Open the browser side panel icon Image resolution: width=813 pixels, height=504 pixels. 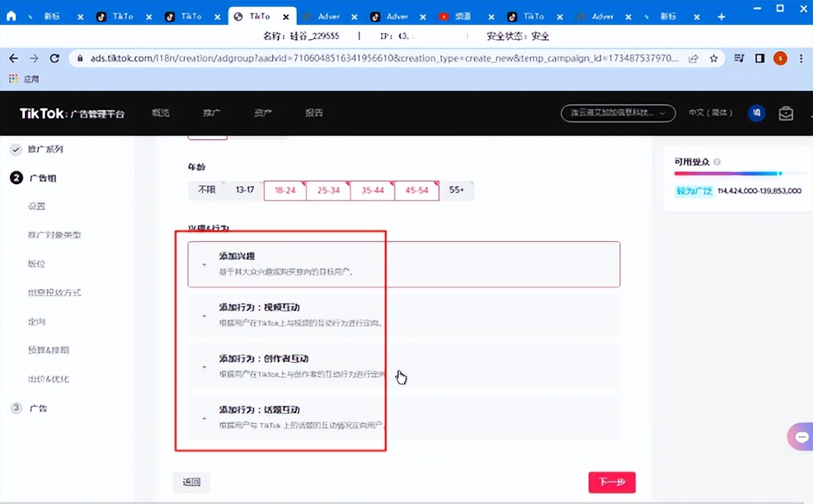(x=760, y=58)
